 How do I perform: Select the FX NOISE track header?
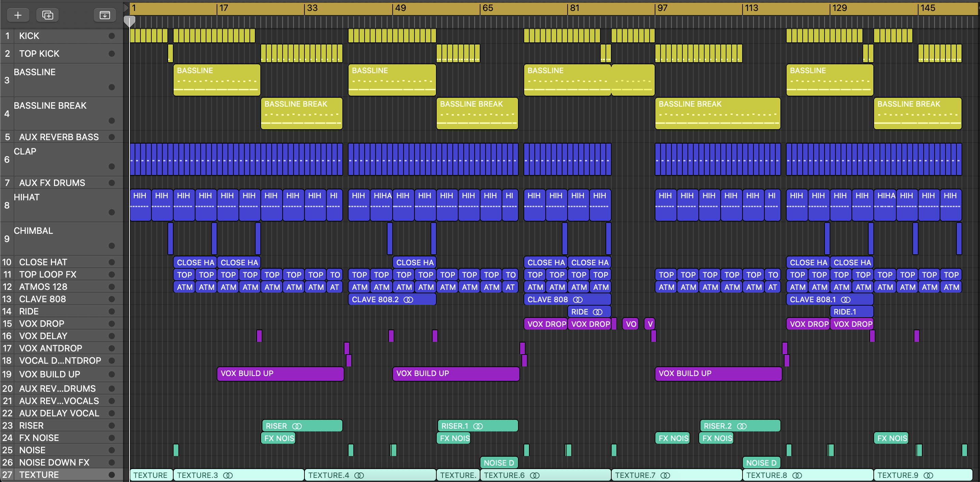(62, 438)
